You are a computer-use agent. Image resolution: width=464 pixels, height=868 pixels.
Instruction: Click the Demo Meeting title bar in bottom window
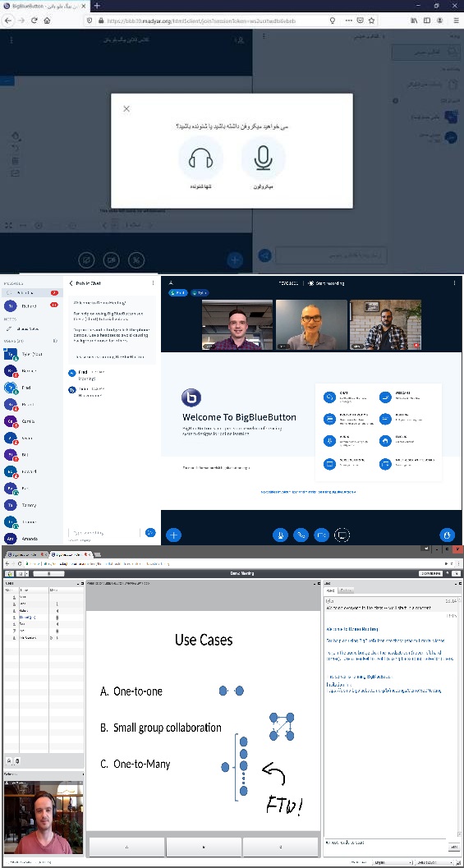pos(242,573)
